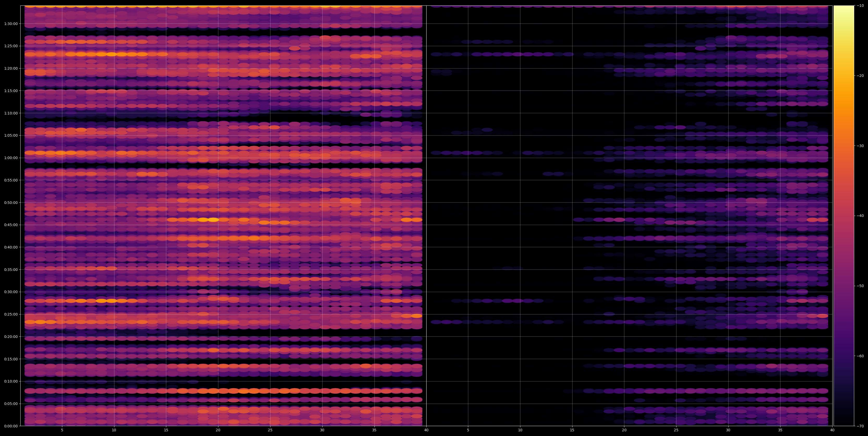Select x-axis label 10 under right heatmap

tap(520, 430)
